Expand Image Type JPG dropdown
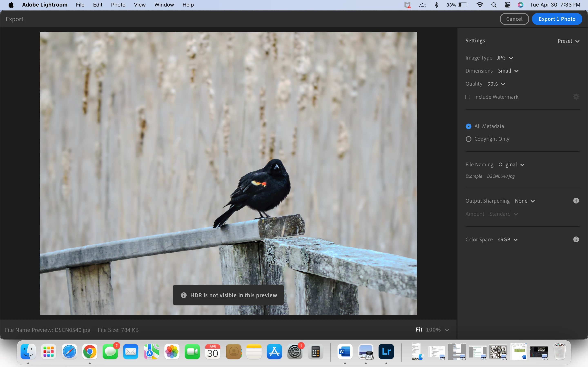Viewport: 588px width, 367px height. (505, 58)
